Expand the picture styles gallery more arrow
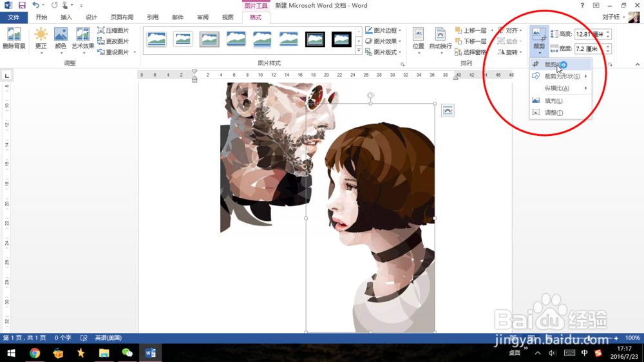This screenshot has height=362, width=644. [x=359, y=51]
